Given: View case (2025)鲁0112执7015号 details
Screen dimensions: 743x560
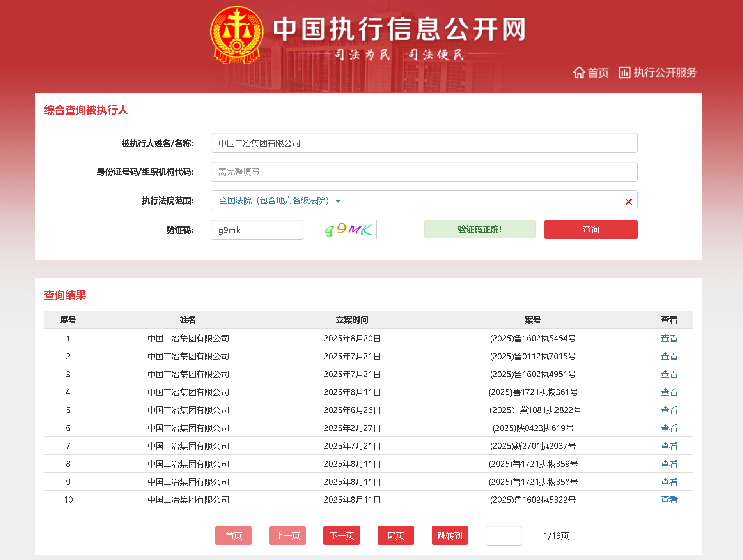Looking at the screenshot, I should (669, 356).
